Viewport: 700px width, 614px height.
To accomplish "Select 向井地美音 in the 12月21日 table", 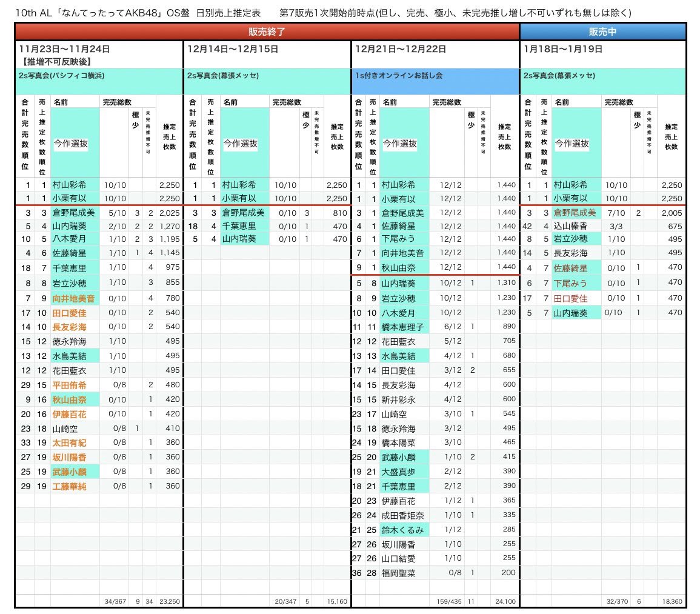I will (402, 253).
